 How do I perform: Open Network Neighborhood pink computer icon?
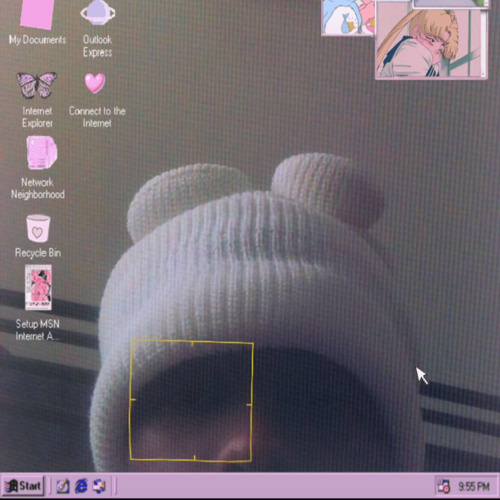click(x=42, y=153)
